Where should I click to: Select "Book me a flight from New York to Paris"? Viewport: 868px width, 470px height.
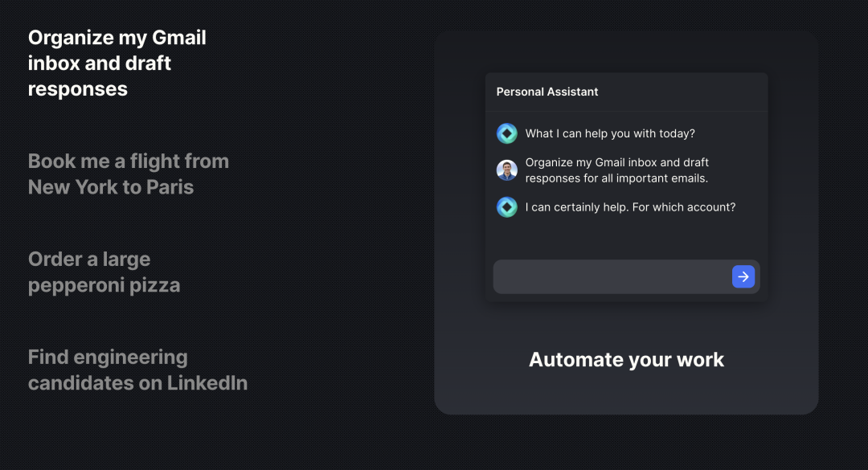129,174
